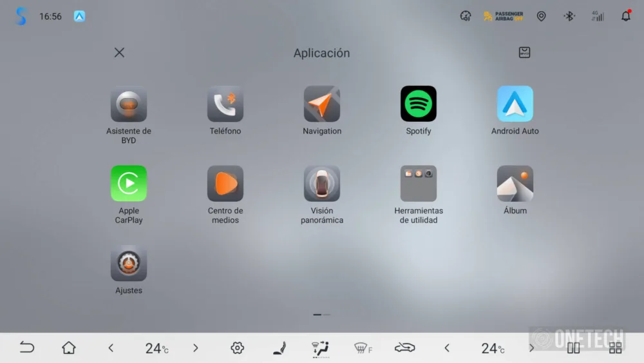Open the app store bag icon
Image resolution: width=644 pixels, height=363 pixels.
click(x=524, y=53)
